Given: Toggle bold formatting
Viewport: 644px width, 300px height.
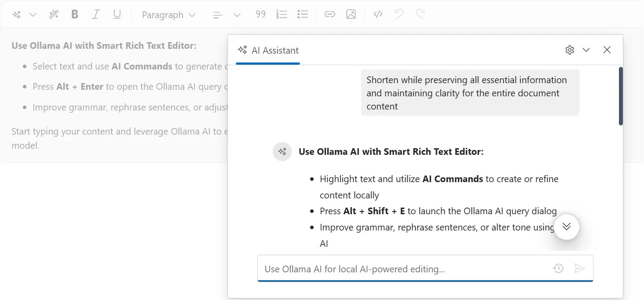Looking at the screenshot, I should click(75, 15).
